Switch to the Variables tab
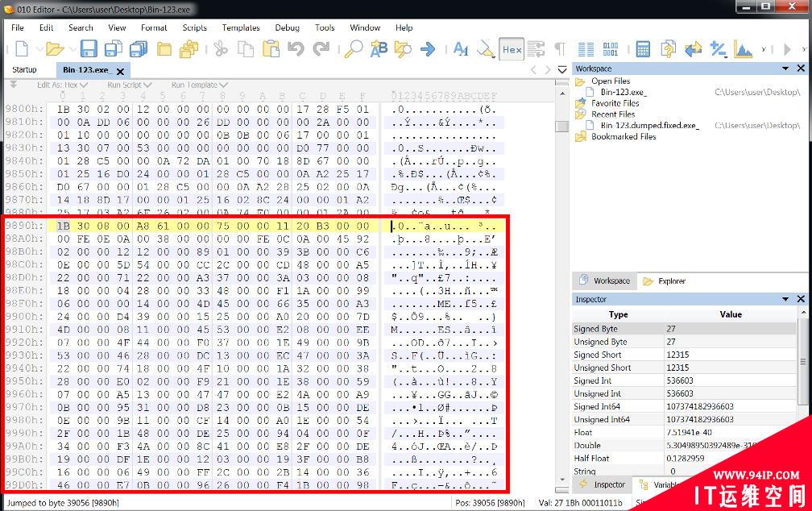The height and width of the screenshot is (511, 812). click(x=661, y=484)
